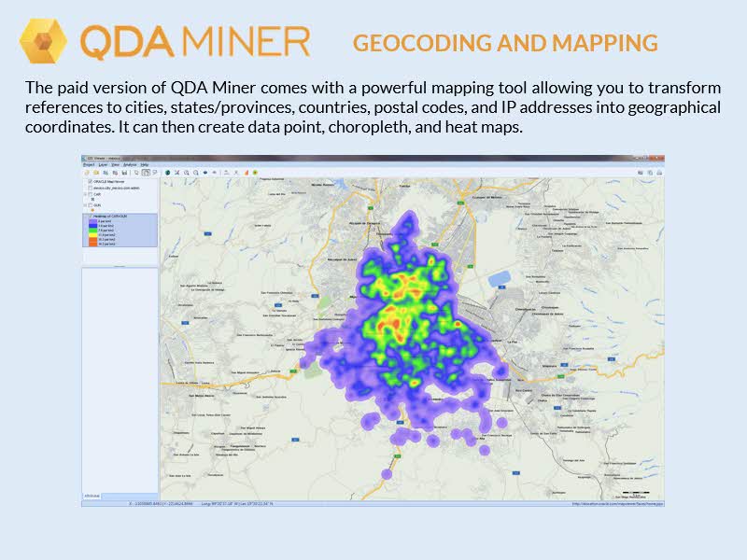Click the save disk icon in the toolbar
747x560 pixels.
click(124, 173)
